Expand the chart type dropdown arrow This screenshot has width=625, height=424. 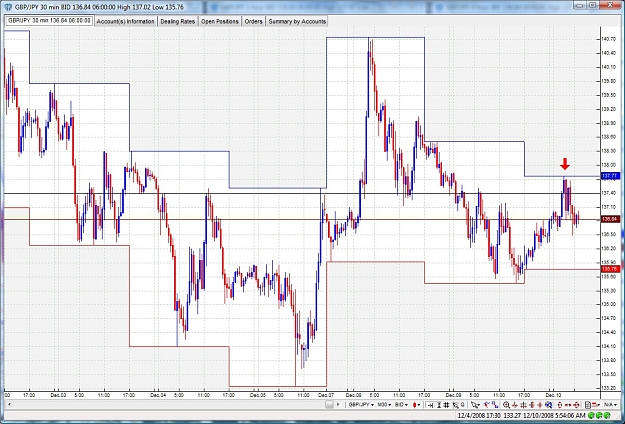coord(419,405)
